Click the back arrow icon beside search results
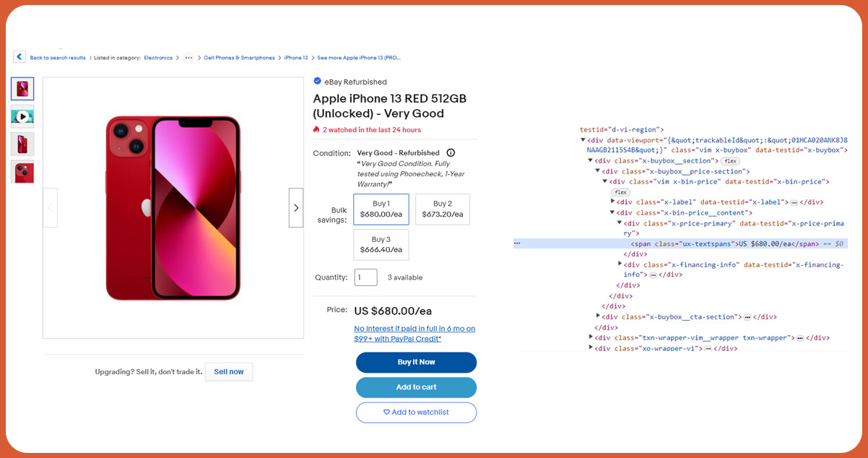868x458 pixels. click(19, 57)
